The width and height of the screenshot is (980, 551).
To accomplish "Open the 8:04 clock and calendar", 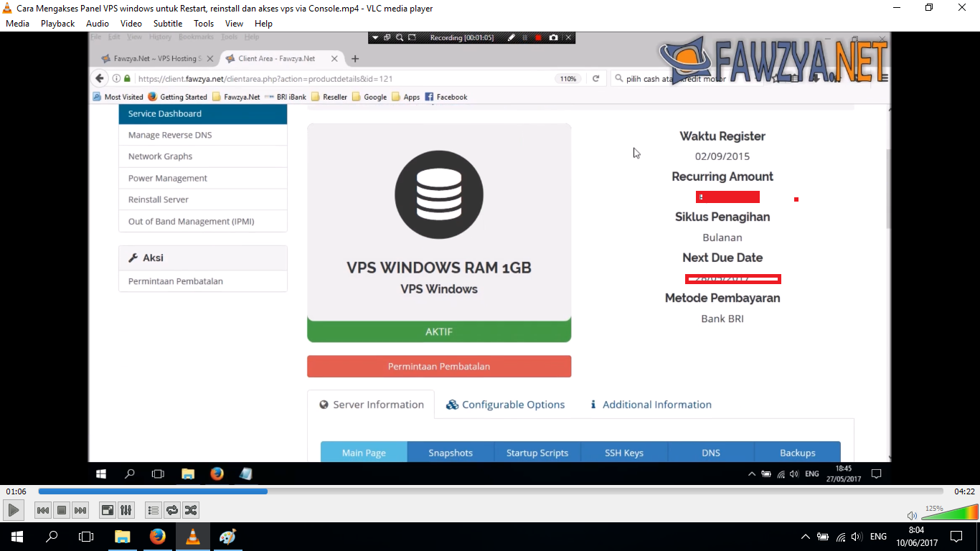I will [915, 537].
